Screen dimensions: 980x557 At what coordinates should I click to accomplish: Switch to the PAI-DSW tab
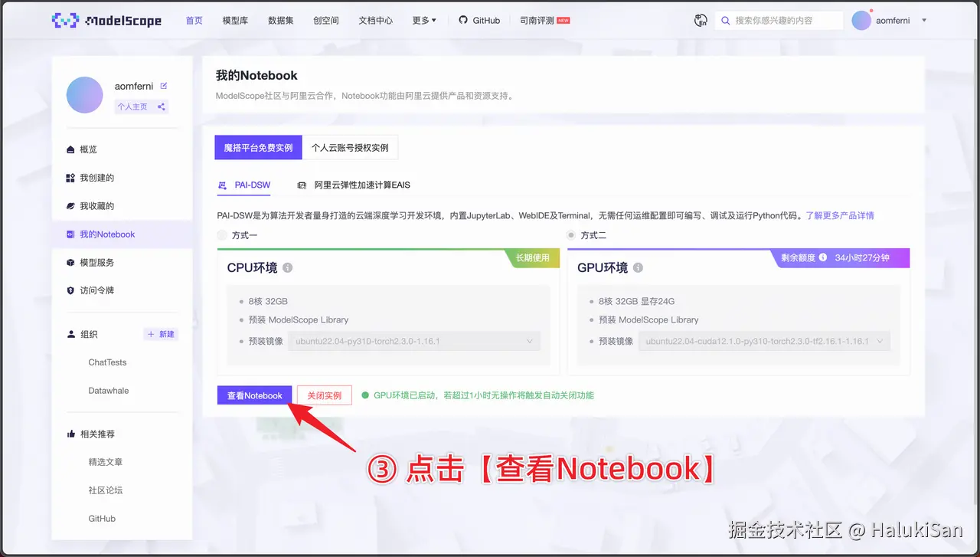point(244,185)
